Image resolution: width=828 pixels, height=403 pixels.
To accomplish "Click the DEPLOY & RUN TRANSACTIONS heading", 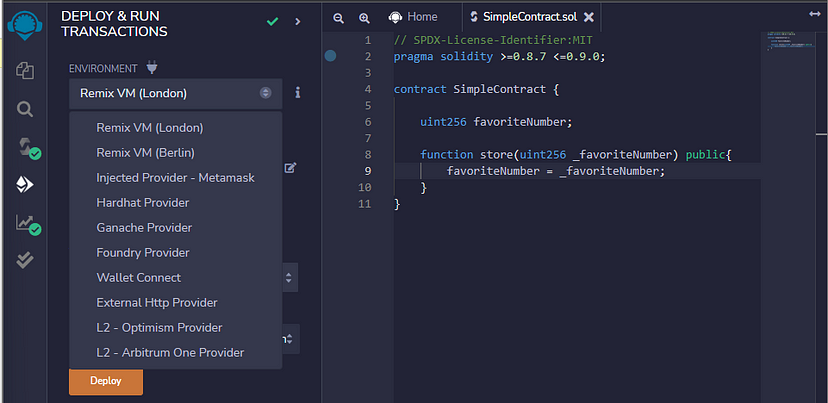I will pyautogui.click(x=114, y=24).
